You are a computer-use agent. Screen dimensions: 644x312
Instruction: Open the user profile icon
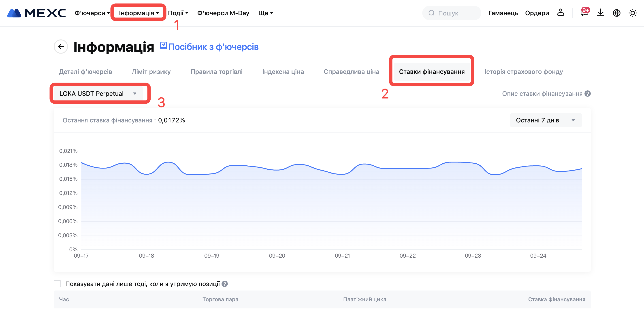tap(561, 13)
